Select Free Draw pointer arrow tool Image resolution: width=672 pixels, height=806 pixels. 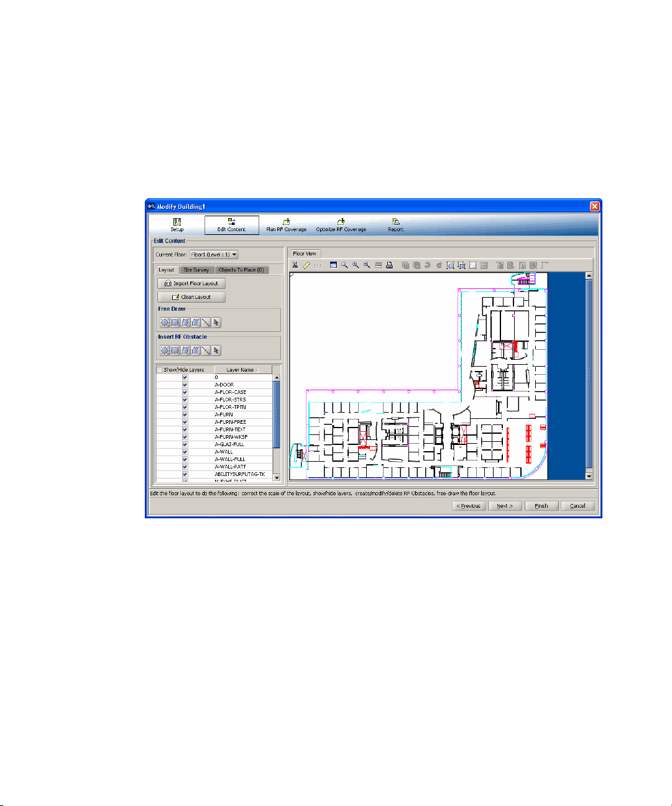(x=216, y=323)
